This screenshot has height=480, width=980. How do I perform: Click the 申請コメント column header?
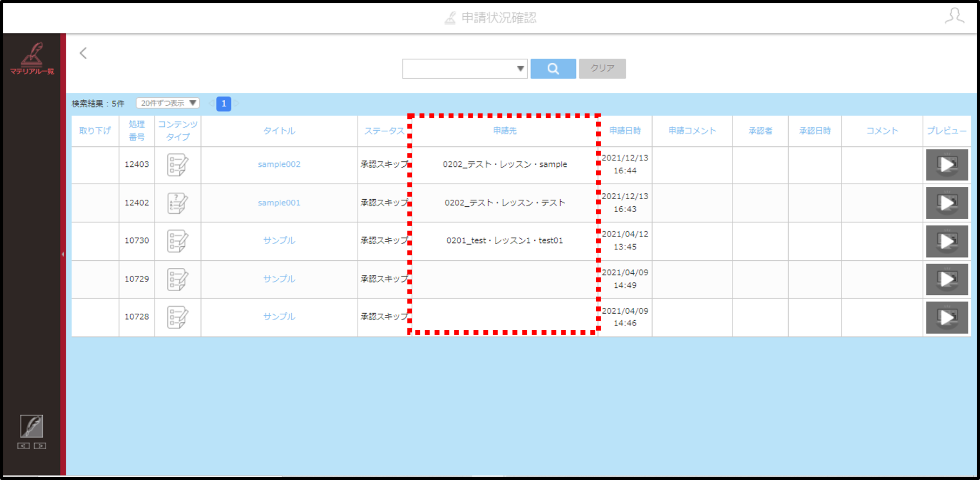[x=692, y=131]
